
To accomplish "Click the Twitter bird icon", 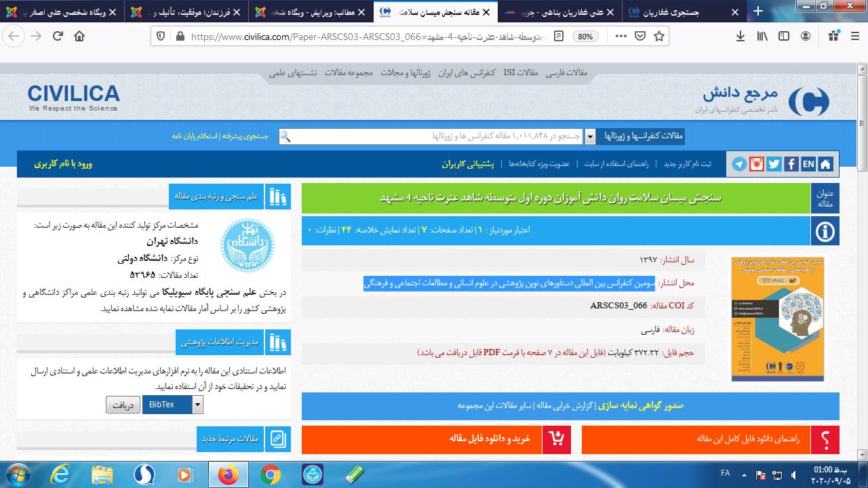I will [774, 164].
